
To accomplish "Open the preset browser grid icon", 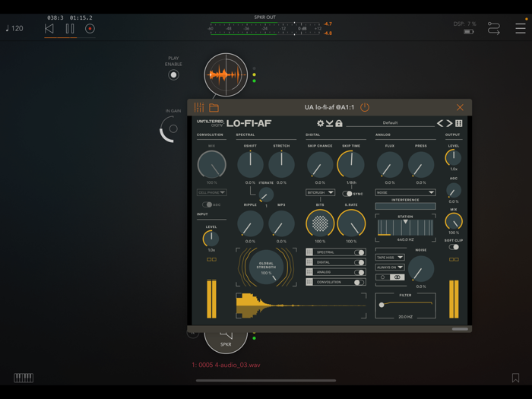I will (x=459, y=123).
